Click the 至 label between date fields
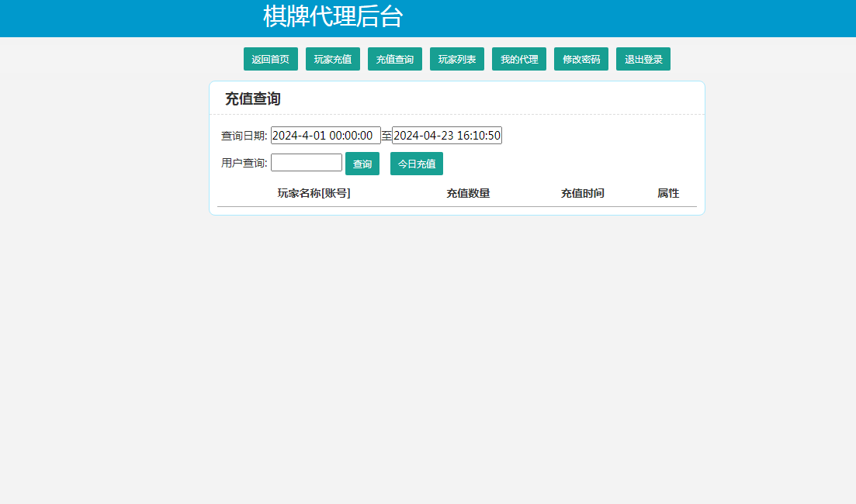The image size is (856, 504). 386,135
